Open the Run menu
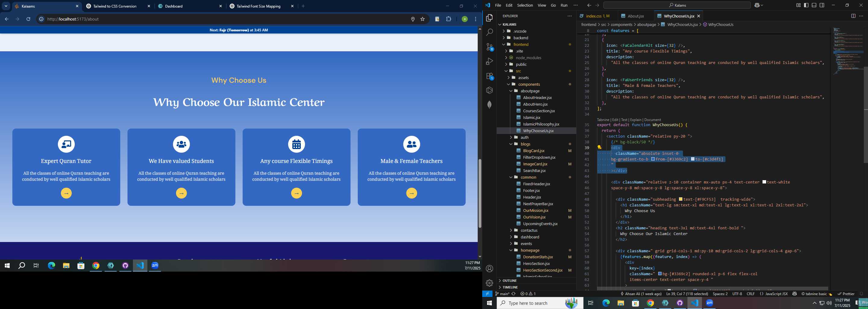 coord(564,5)
